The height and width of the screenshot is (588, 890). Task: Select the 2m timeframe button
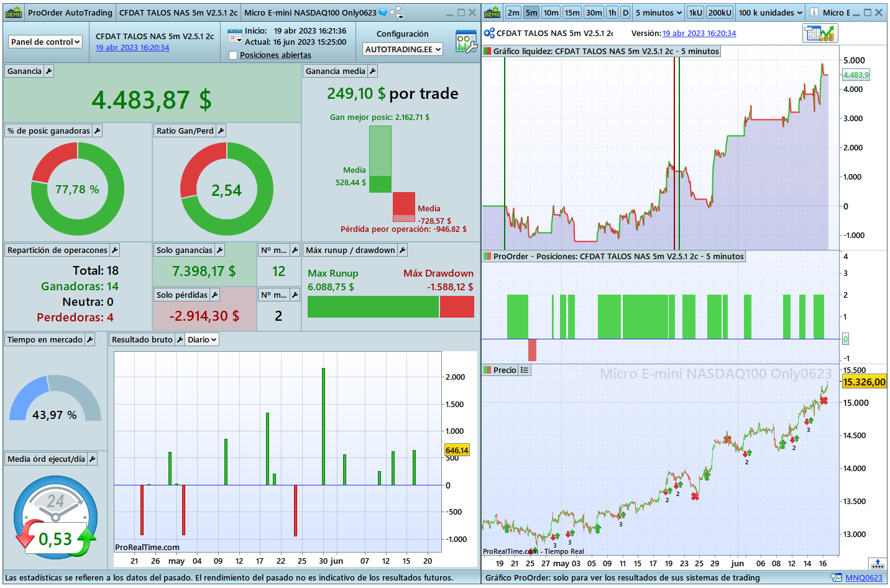point(513,12)
